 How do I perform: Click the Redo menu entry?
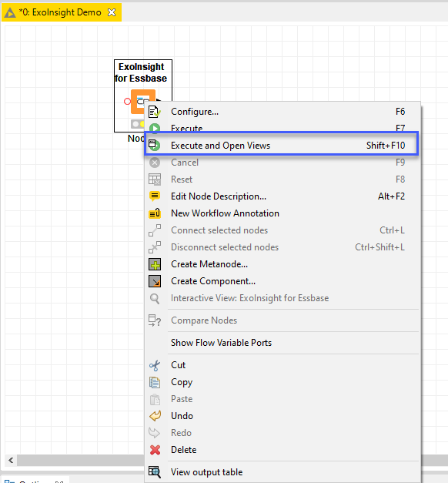(x=282, y=433)
